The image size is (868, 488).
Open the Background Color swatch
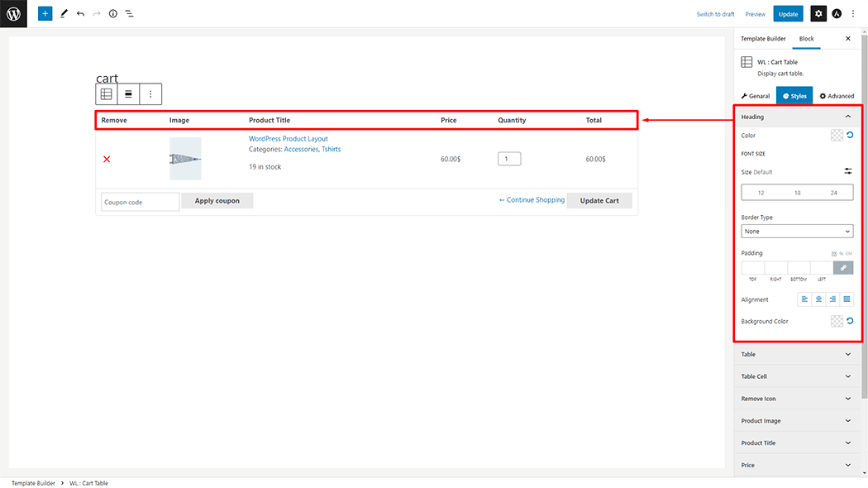click(837, 321)
